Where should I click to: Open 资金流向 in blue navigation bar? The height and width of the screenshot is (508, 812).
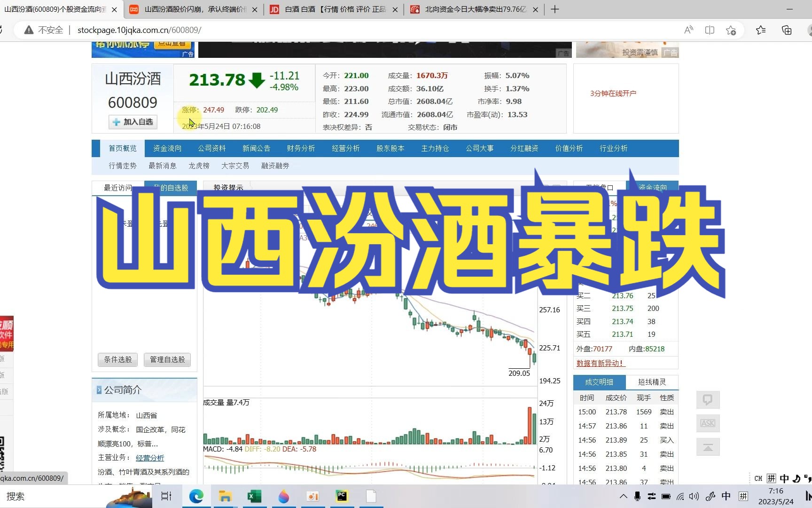(x=167, y=148)
